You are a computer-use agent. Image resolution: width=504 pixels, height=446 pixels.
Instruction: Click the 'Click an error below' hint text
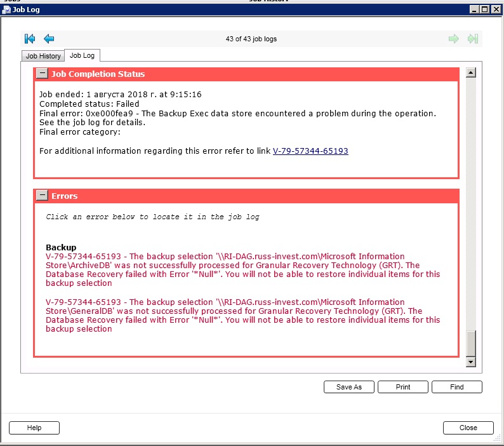click(152, 217)
